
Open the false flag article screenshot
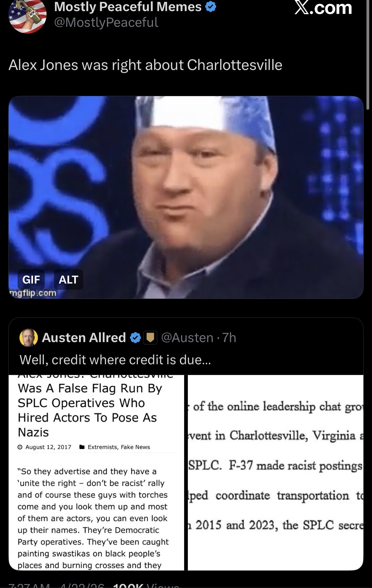pyautogui.click(x=96, y=472)
